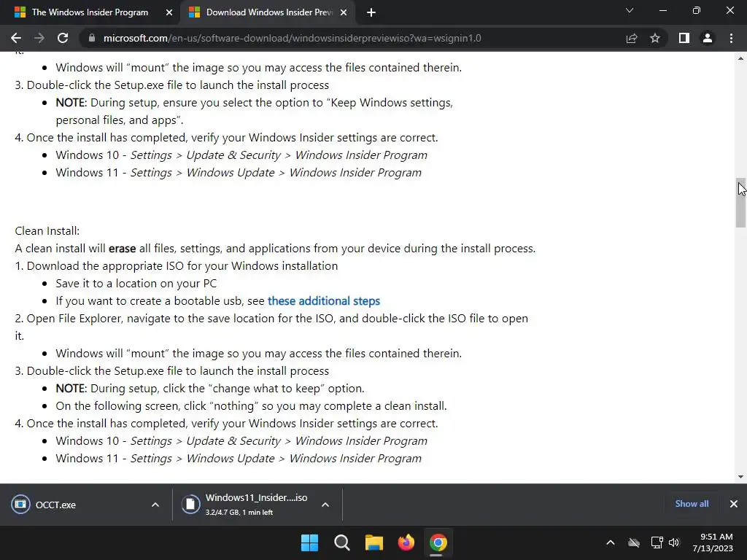The width and height of the screenshot is (747, 560).
Task: Launch Firefox from taskbar
Action: coord(406,542)
